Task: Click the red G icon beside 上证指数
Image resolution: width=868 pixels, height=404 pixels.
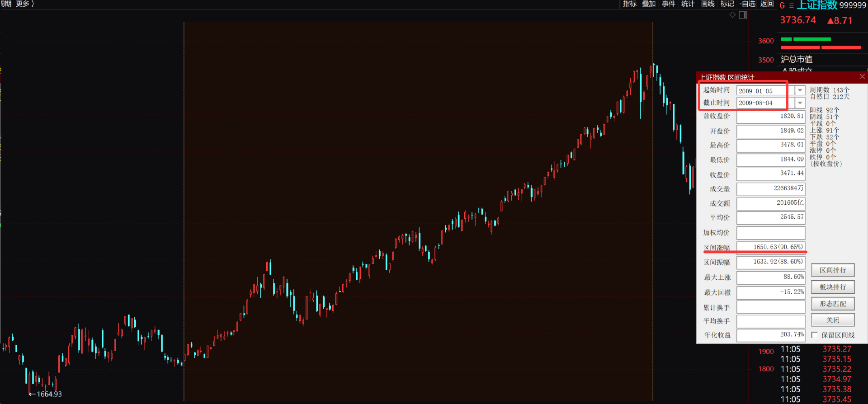Action: [782, 5]
